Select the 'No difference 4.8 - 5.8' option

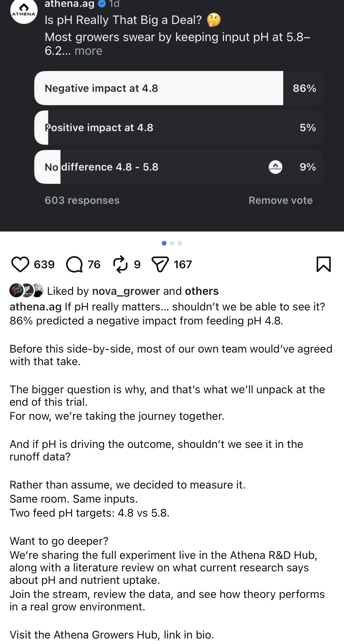pos(179,167)
